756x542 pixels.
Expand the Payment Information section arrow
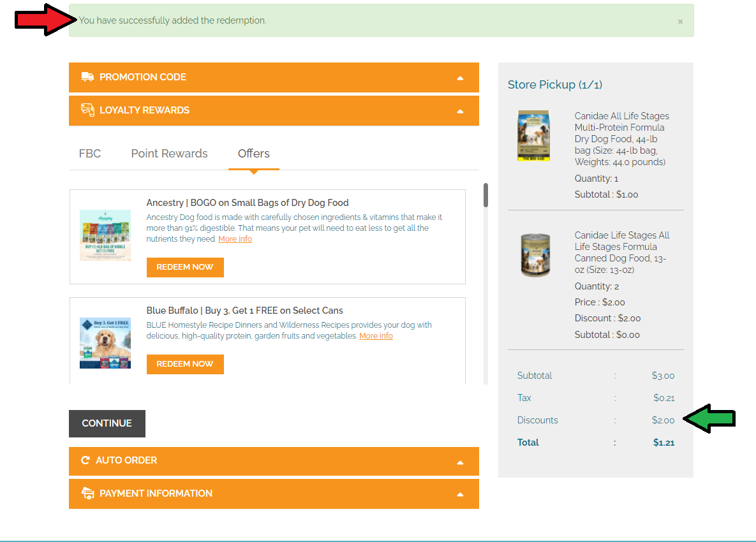click(x=460, y=495)
